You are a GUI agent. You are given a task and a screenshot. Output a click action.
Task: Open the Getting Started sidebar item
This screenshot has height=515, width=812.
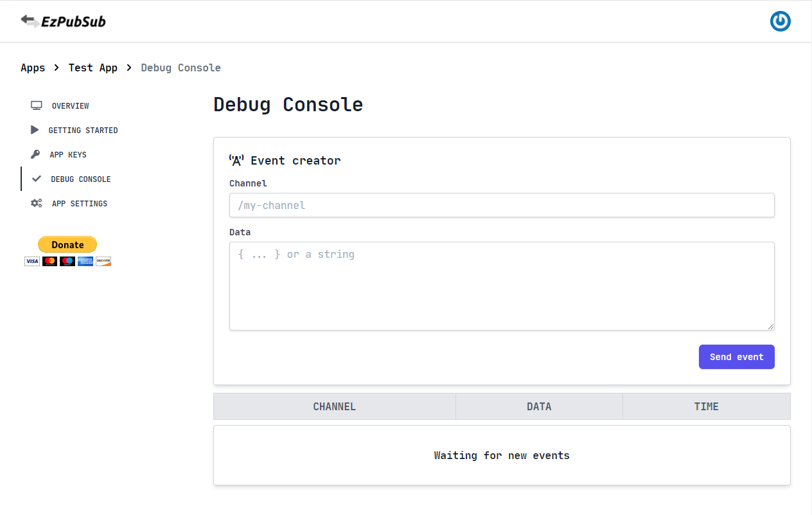[x=83, y=130]
